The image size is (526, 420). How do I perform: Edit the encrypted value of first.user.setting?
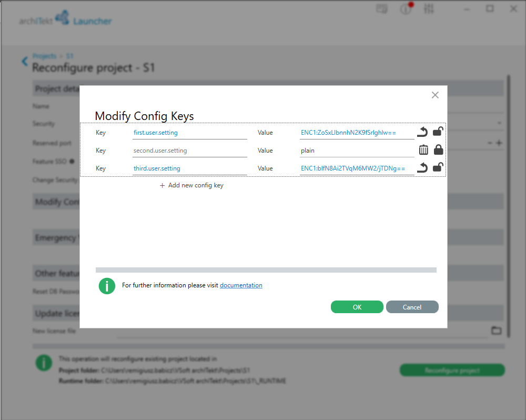(x=357, y=133)
